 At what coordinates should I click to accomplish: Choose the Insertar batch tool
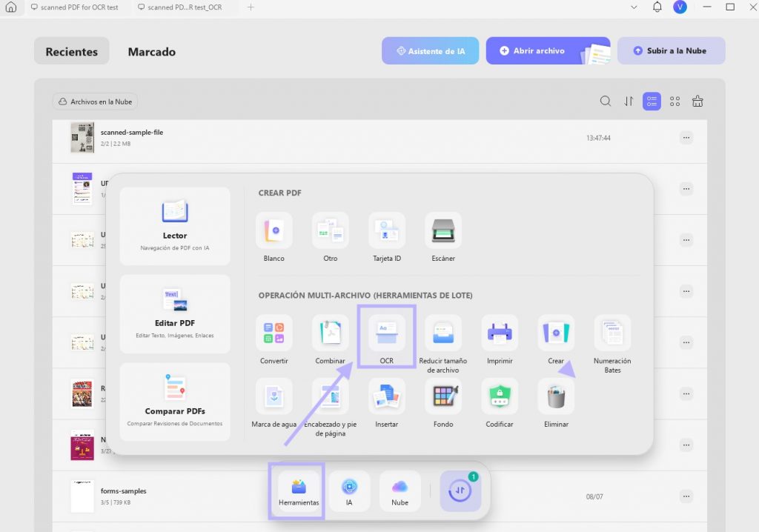[387, 396]
